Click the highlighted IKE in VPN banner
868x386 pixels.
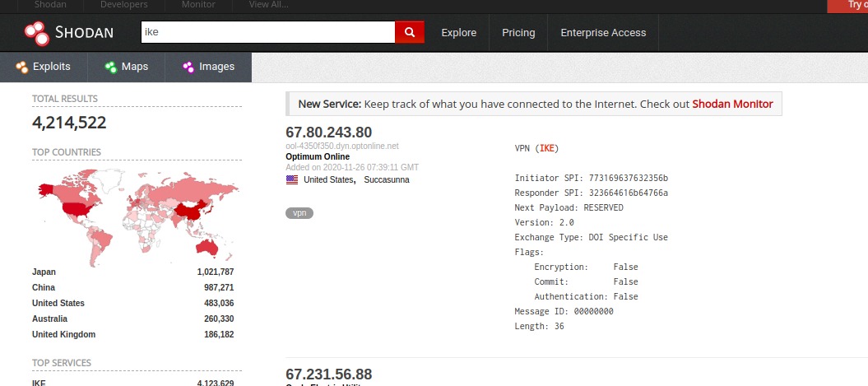click(x=547, y=148)
